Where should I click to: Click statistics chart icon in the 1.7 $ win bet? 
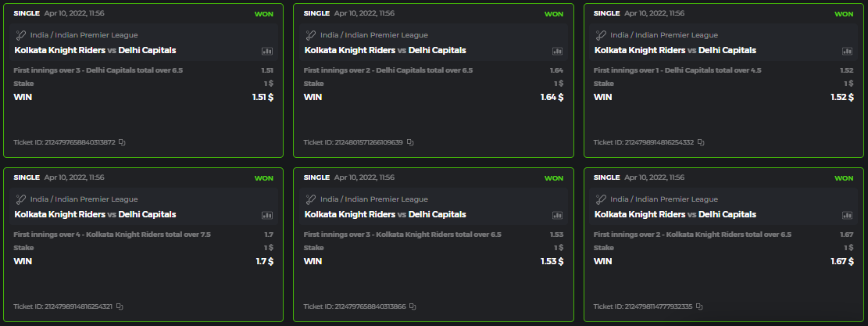pyautogui.click(x=267, y=215)
